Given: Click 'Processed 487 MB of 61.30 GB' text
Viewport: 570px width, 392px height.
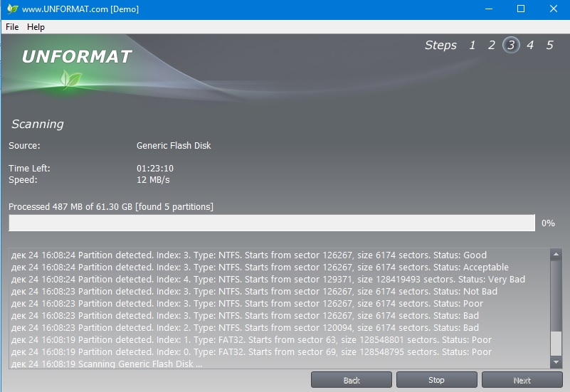Looking at the screenshot, I should coord(70,207).
